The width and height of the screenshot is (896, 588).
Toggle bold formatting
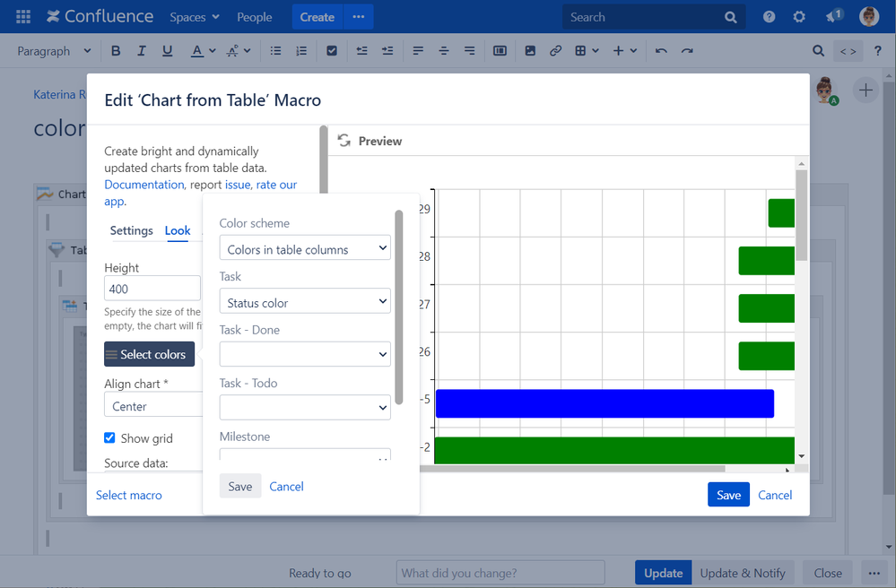coord(116,51)
